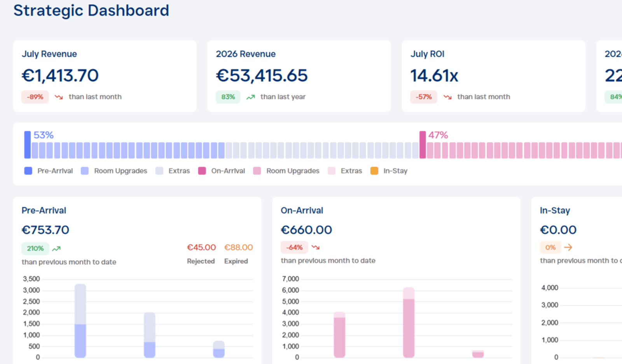Toggle the blue Room Upgrades legend item
Viewport: 622px width, 364px height.
[114, 171]
